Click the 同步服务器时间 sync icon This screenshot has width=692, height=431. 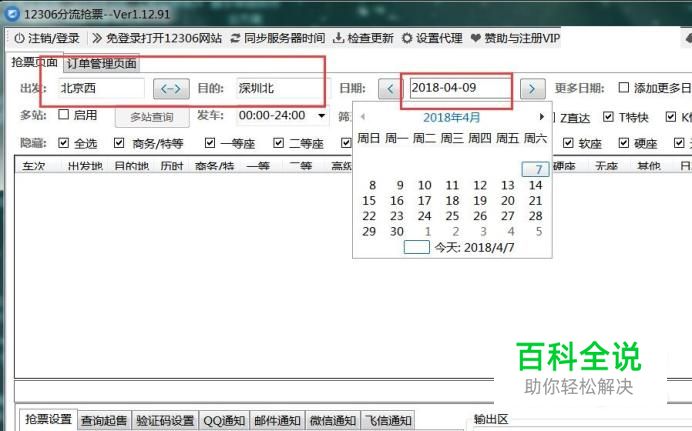point(236,38)
